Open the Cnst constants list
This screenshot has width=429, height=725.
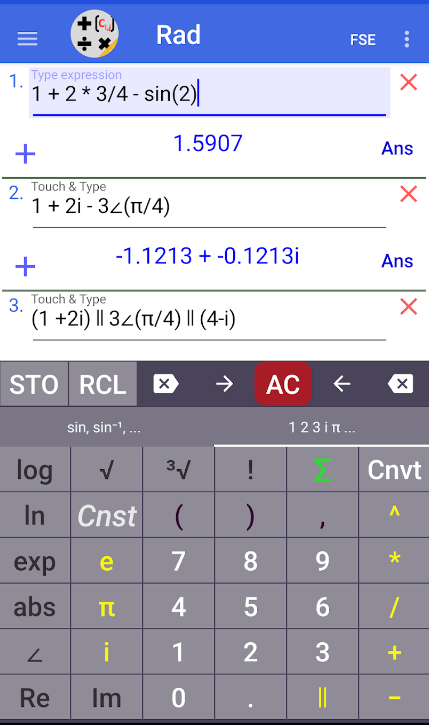tap(107, 516)
